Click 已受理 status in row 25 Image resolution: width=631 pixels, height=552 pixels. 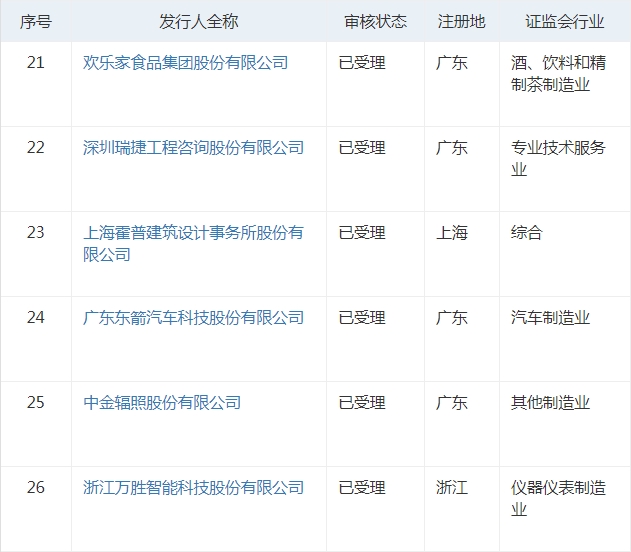click(x=362, y=402)
